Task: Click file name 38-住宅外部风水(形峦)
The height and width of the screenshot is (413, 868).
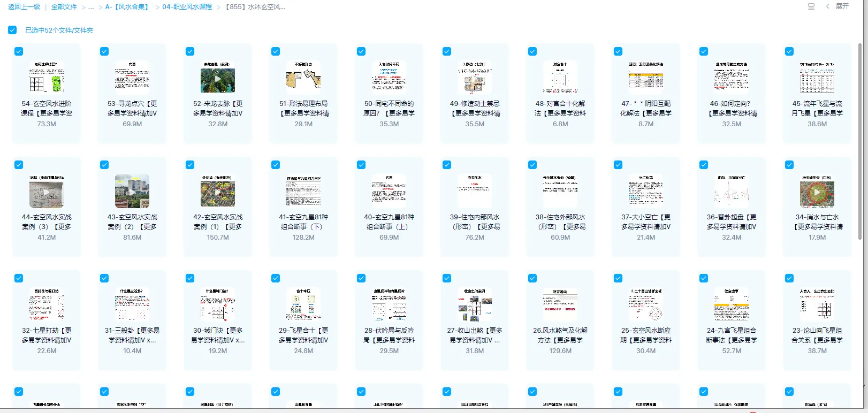Action: (x=560, y=222)
